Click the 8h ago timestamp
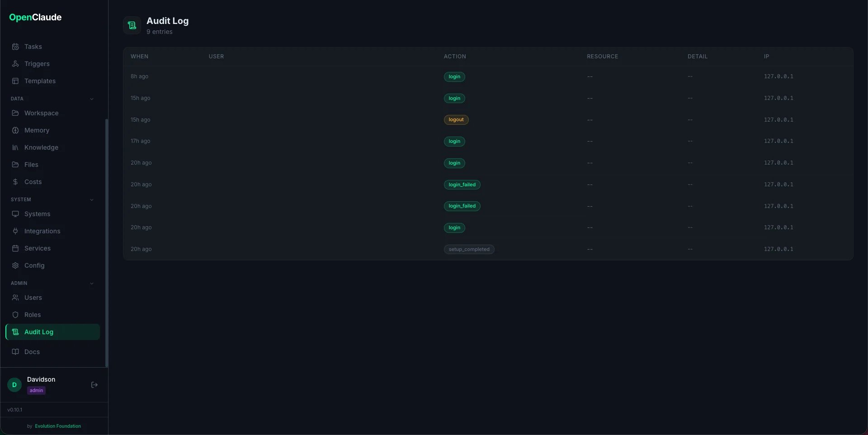The image size is (868, 435). pyautogui.click(x=139, y=76)
